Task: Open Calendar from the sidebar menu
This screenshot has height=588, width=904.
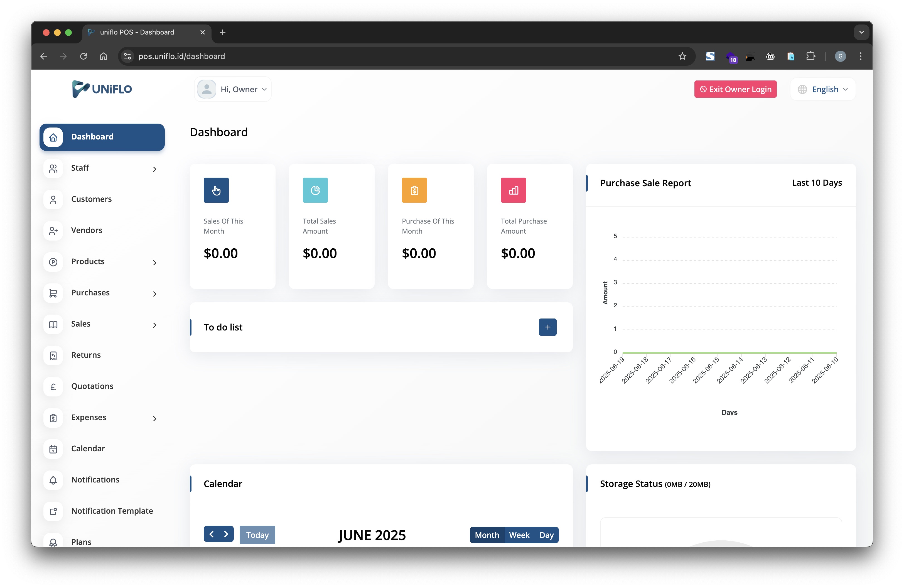Action: (x=88, y=449)
